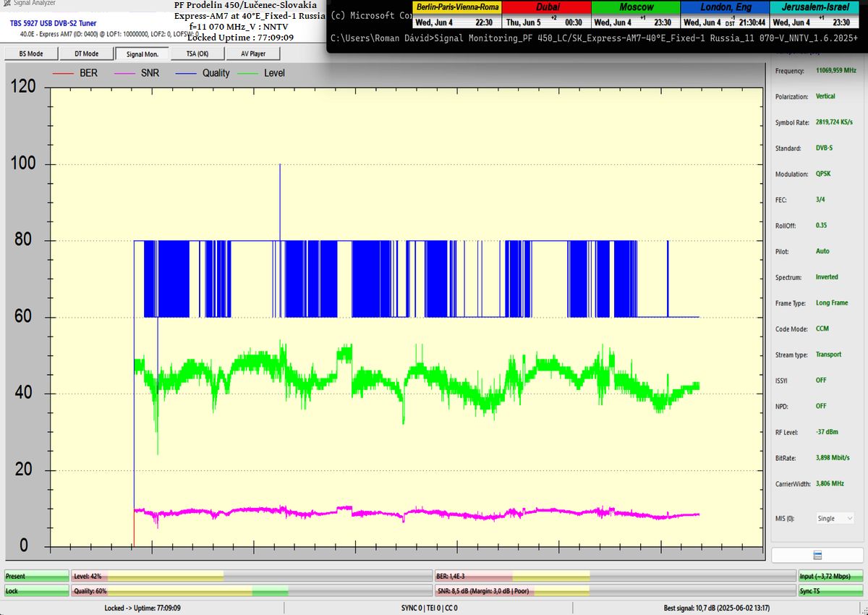
Task: Click the list icon button below MIS
Action: point(817,555)
